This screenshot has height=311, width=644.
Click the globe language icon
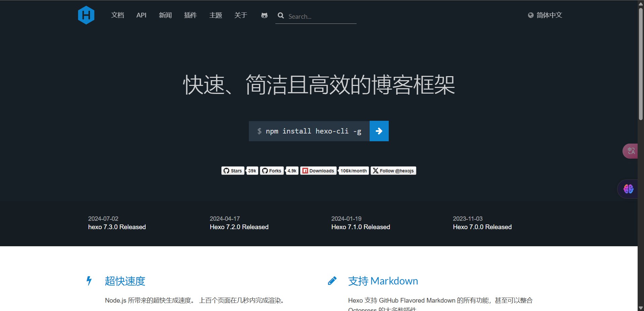click(531, 15)
